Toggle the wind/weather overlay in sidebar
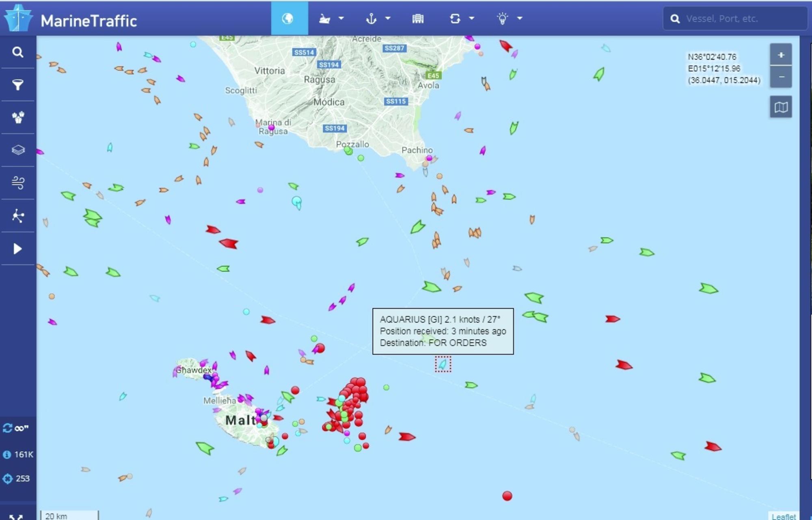This screenshot has height=520, width=812. 17,183
